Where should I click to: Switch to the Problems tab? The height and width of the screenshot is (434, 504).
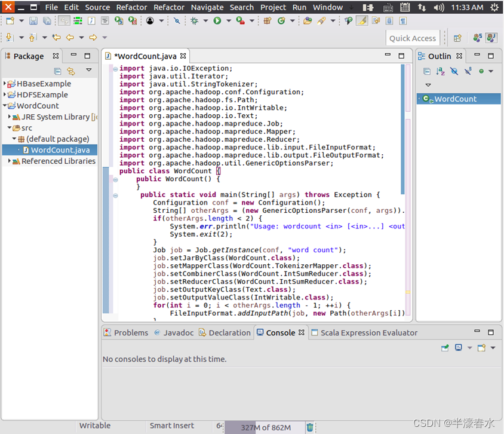click(126, 332)
